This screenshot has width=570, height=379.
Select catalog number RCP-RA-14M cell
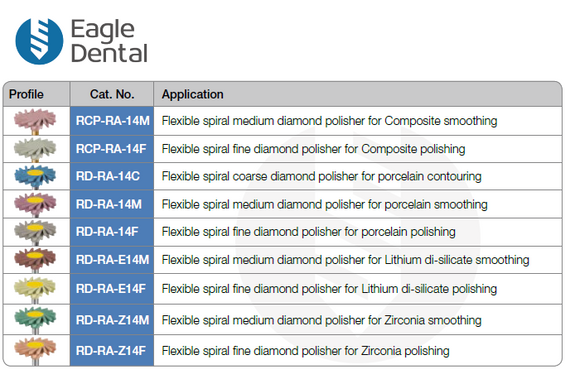pyautogui.click(x=112, y=121)
